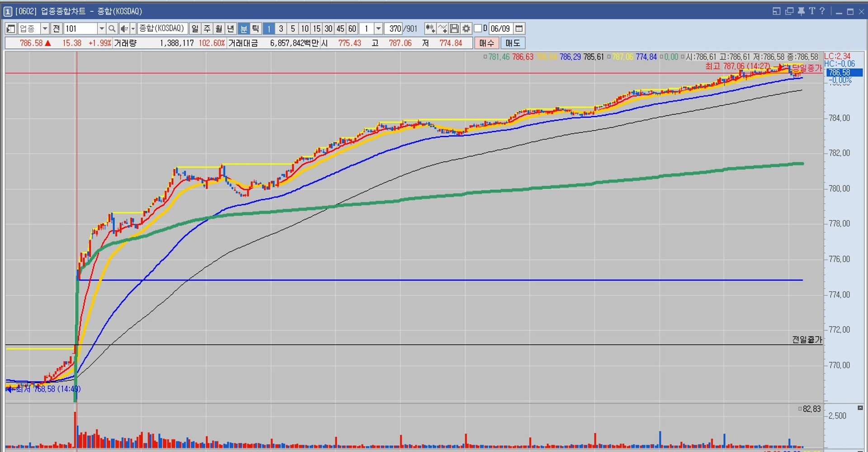
Task: Pin the window with the pushpin icon
Action: 801,11
